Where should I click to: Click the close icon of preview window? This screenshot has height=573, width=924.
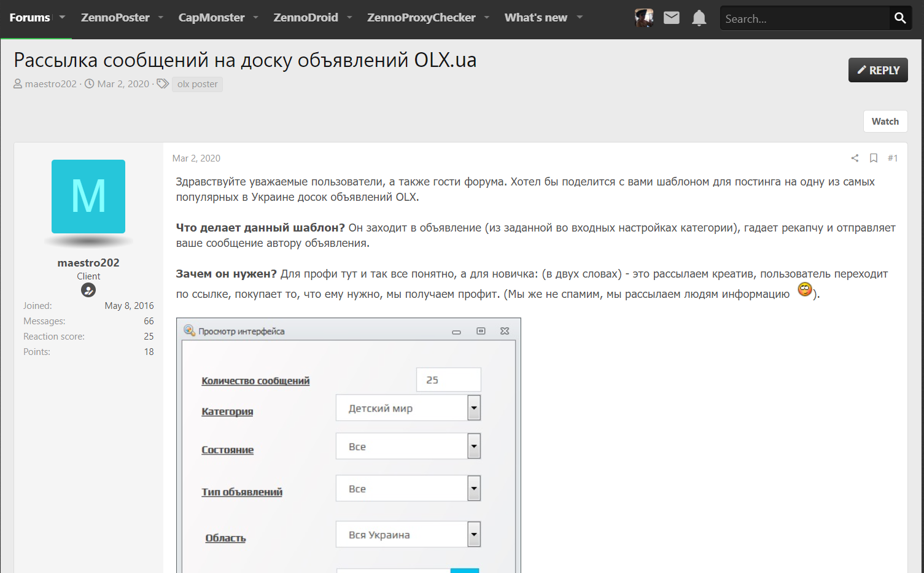coord(505,331)
